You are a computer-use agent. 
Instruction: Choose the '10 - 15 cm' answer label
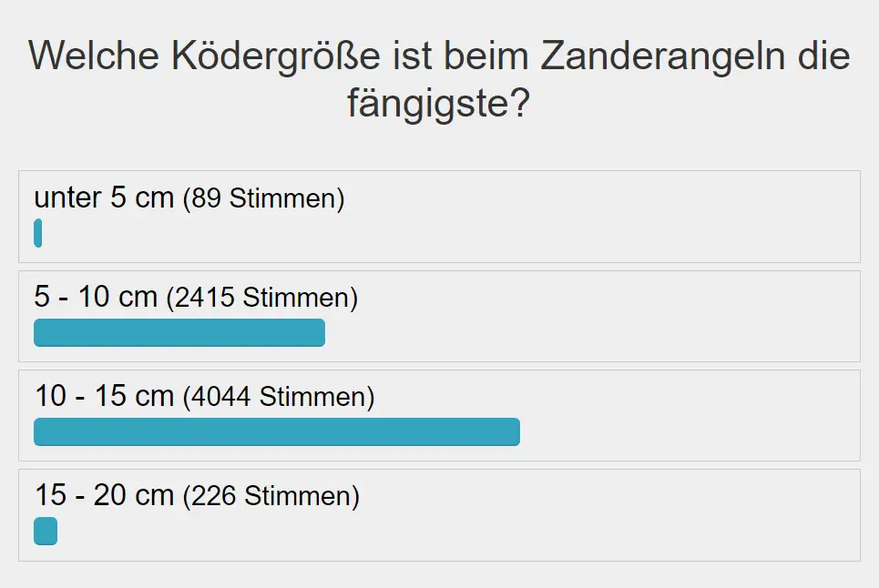click(x=104, y=396)
